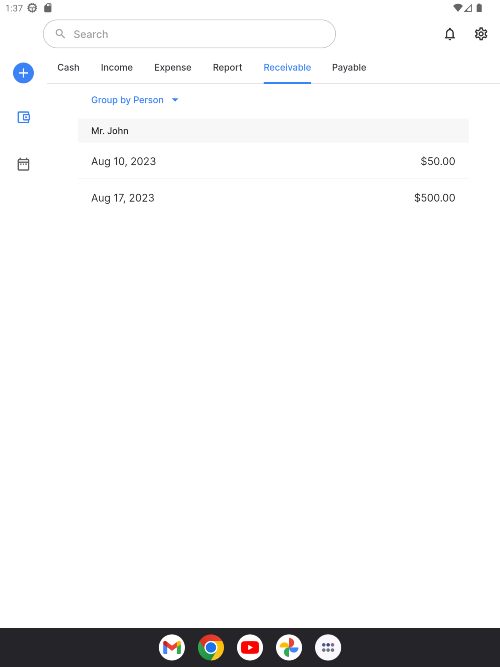
Task: Launch YouTube from the dock
Action: pos(250,647)
